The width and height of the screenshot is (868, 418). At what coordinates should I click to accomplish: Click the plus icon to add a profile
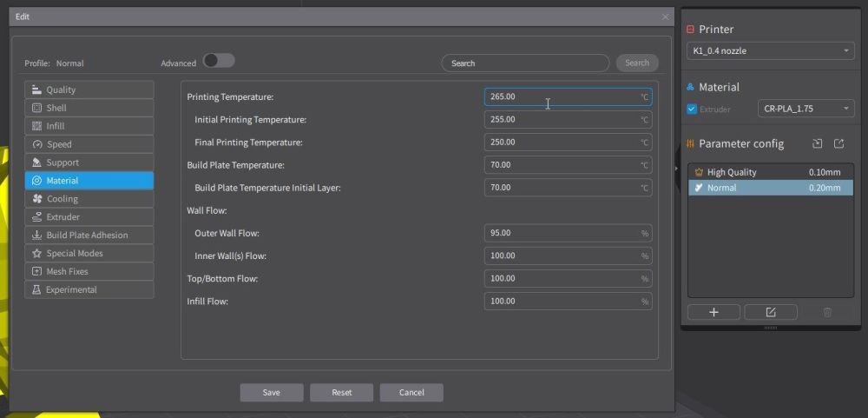[713, 312]
